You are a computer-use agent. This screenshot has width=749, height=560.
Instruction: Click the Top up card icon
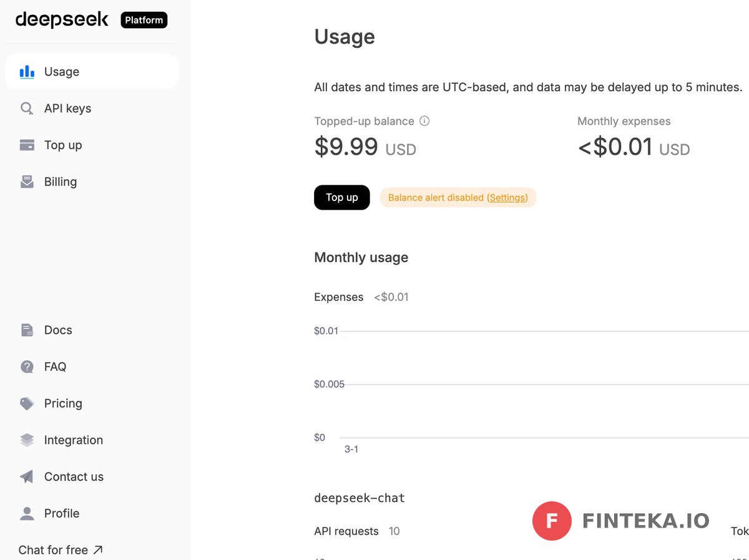[27, 145]
